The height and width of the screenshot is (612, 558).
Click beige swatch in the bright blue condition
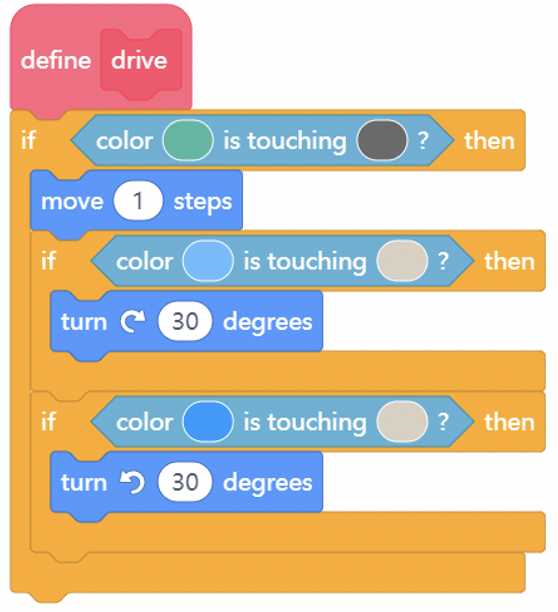(402, 422)
